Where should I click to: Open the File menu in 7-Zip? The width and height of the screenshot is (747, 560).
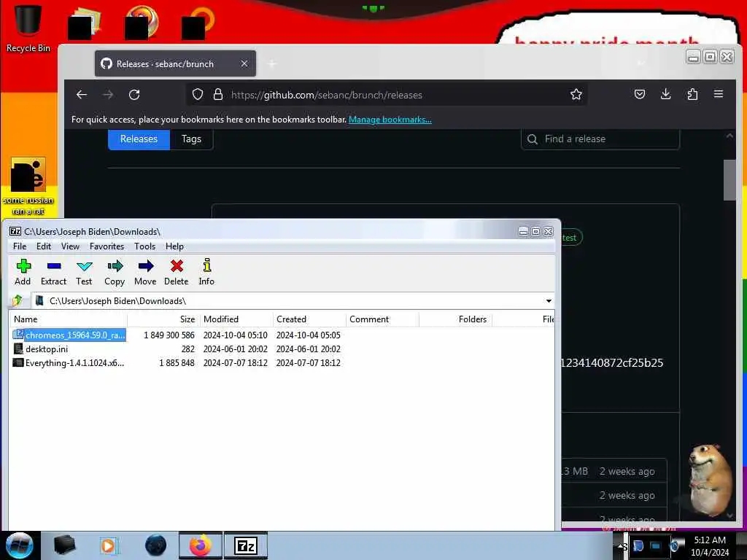tap(20, 246)
